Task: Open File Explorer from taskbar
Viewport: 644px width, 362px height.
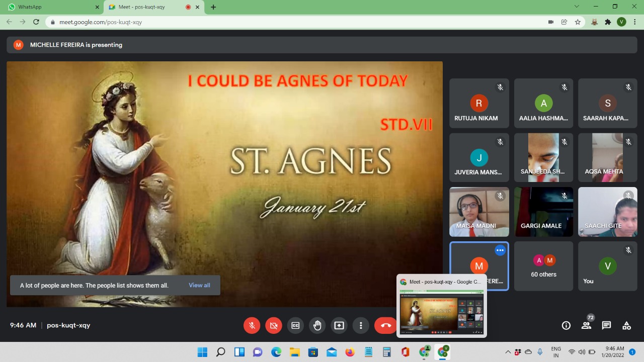Action: 294,352
